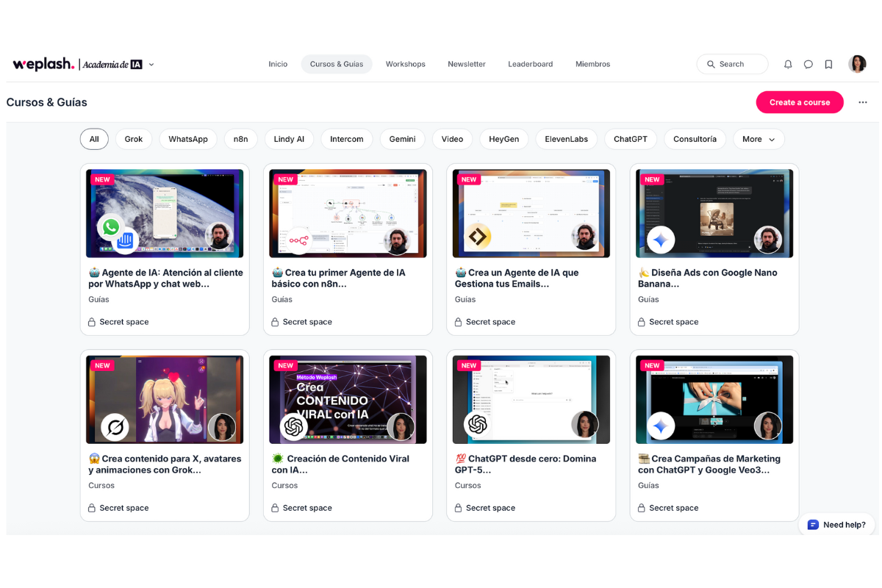Open Creación de Contenido Viral con IA title
The width and height of the screenshot is (882, 588).
click(x=340, y=464)
